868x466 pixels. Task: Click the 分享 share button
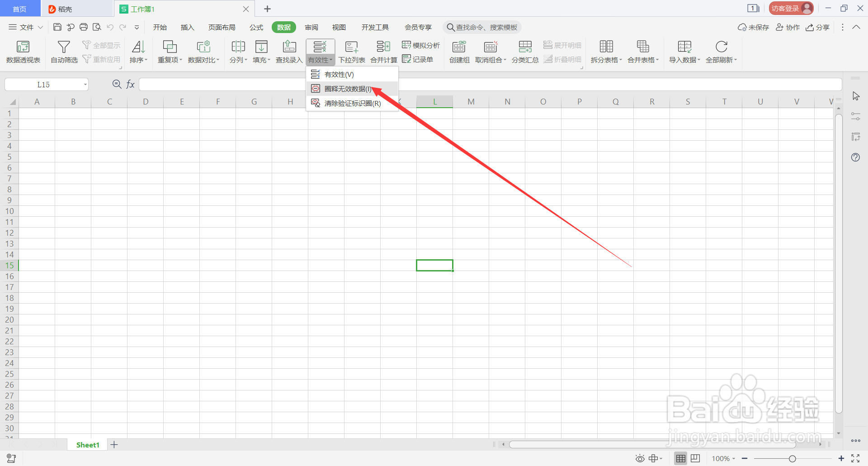817,27
